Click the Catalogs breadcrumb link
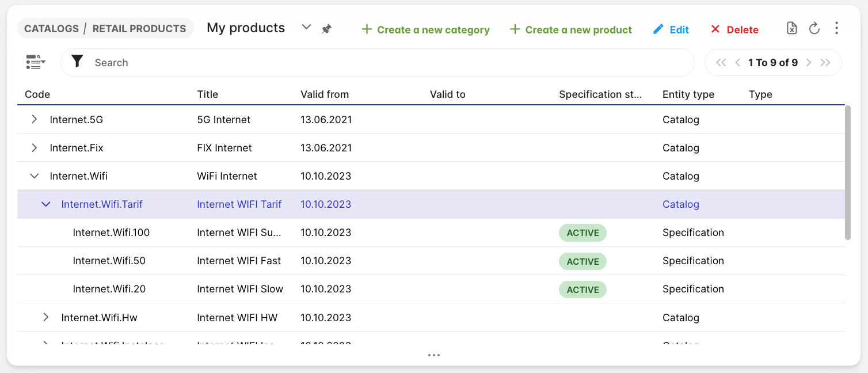This screenshot has width=868, height=373. (x=51, y=28)
